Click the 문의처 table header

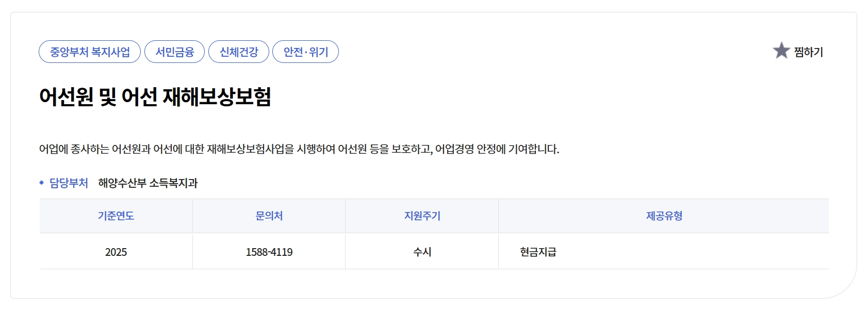pyautogui.click(x=269, y=216)
